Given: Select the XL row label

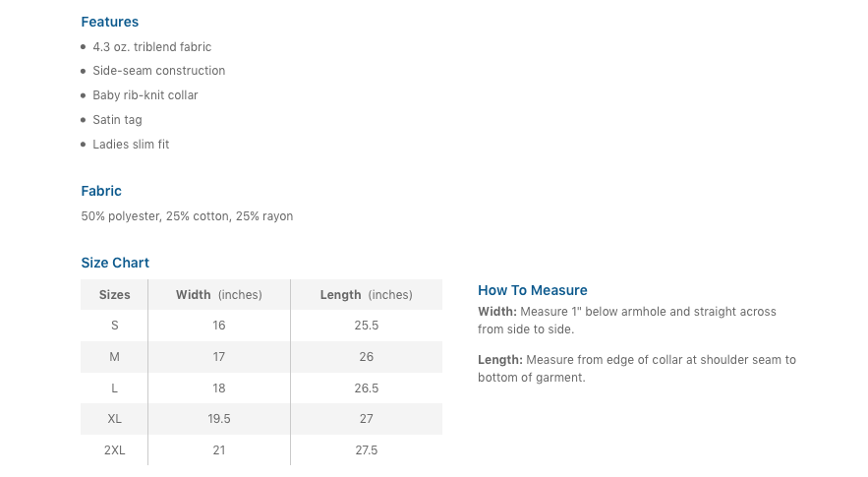Looking at the screenshot, I should pyautogui.click(x=114, y=419).
